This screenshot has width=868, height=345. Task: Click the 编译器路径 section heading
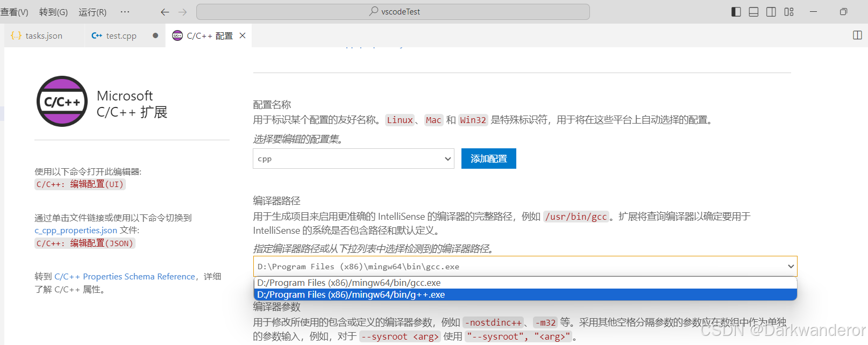click(277, 201)
